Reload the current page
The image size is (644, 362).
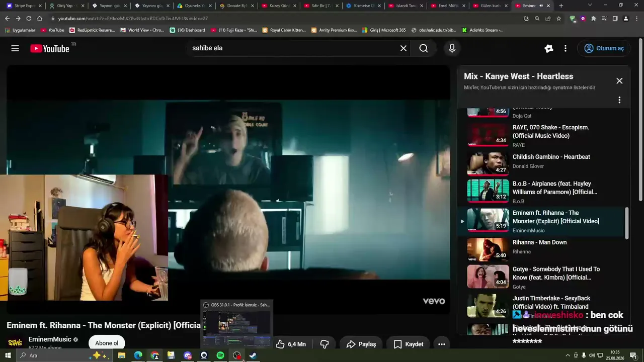click(29, 19)
